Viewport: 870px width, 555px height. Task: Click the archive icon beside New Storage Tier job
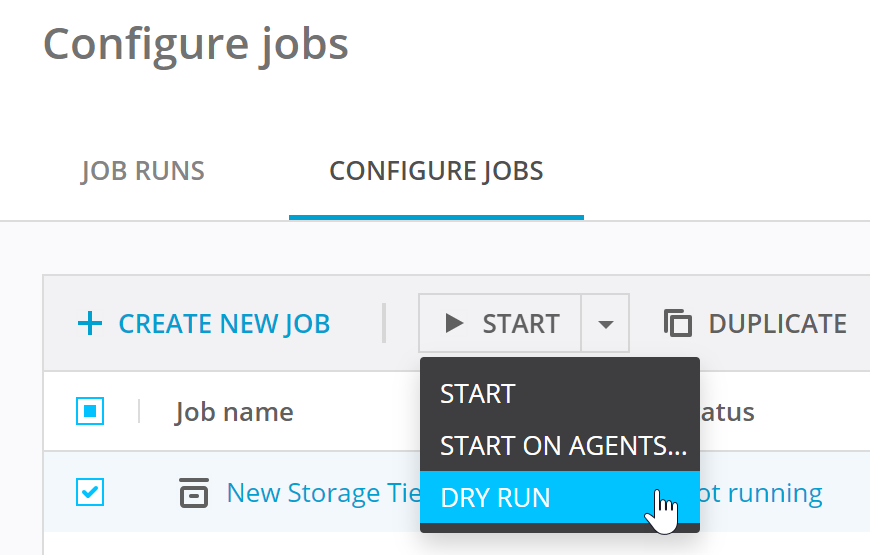point(193,493)
